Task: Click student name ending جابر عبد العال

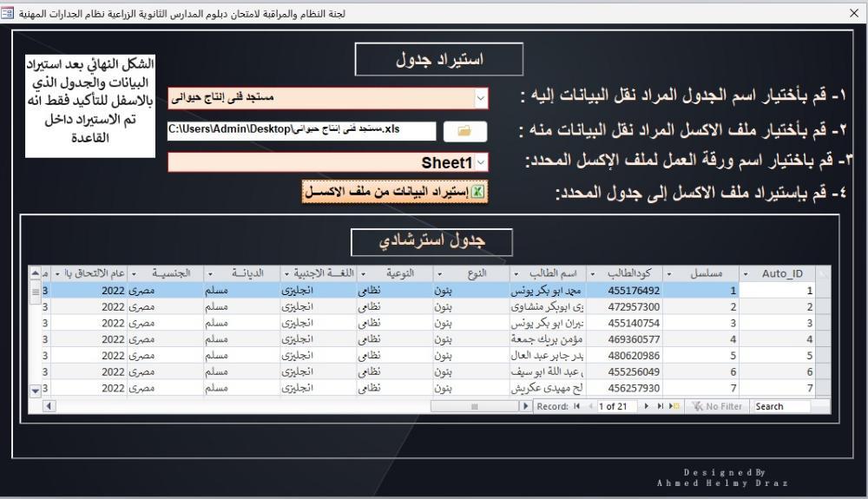Action: (547, 356)
